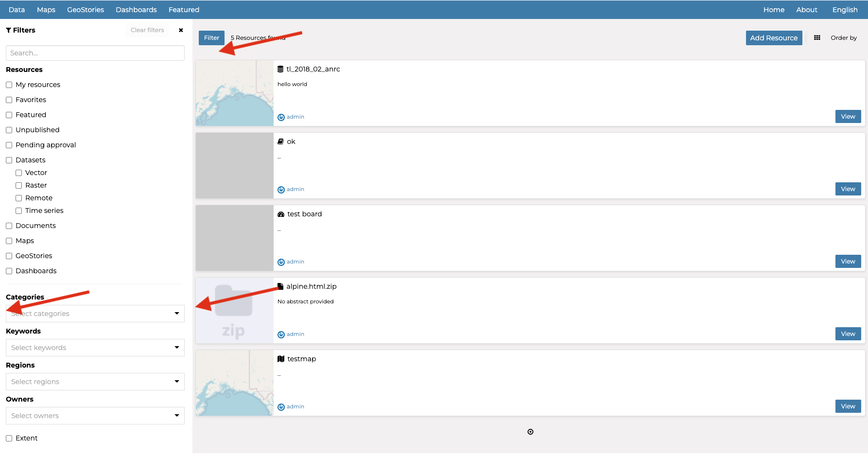Image resolution: width=868 pixels, height=458 pixels.
Task: Toggle the grid card layout icon
Action: click(817, 38)
